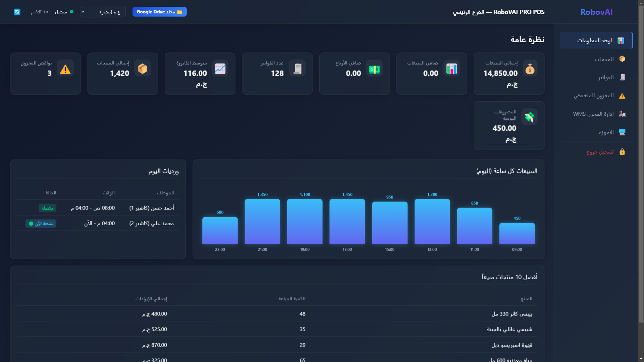The height and width of the screenshot is (362, 644).
Task: Select shift row أحمد حسن (كاشير 1)
Action: tap(98, 208)
